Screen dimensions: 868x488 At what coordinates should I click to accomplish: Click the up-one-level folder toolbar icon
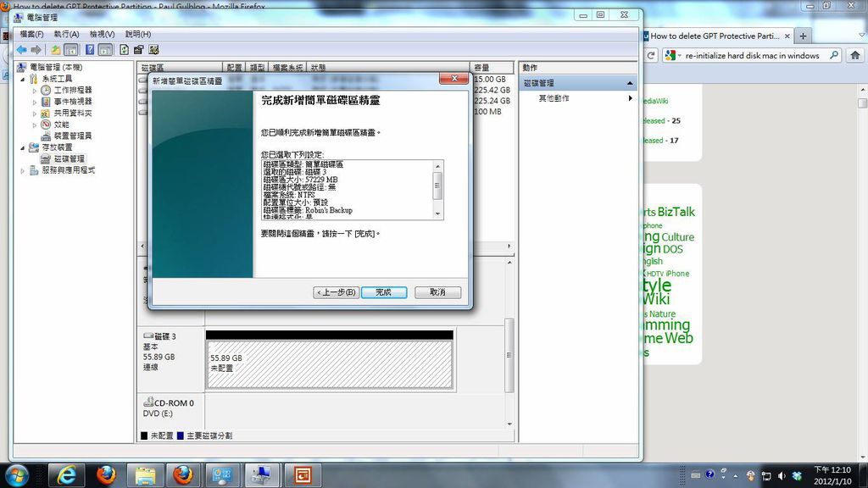(x=56, y=50)
